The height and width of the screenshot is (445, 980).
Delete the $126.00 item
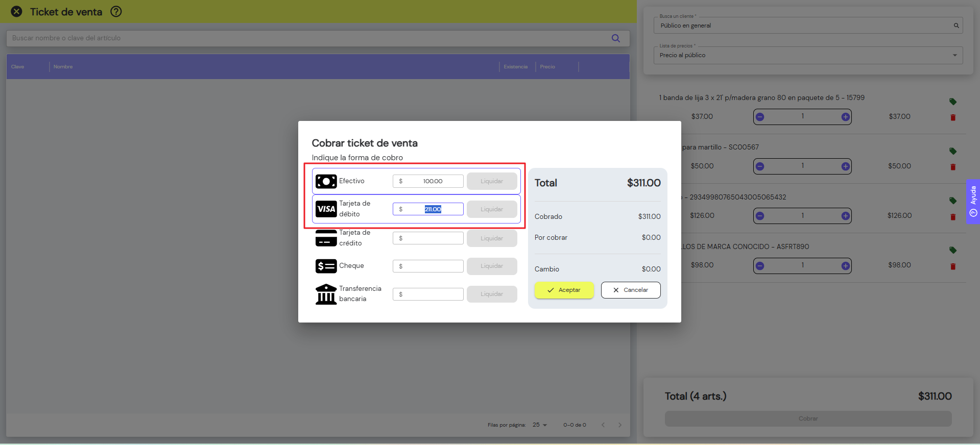[x=953, y=217]
